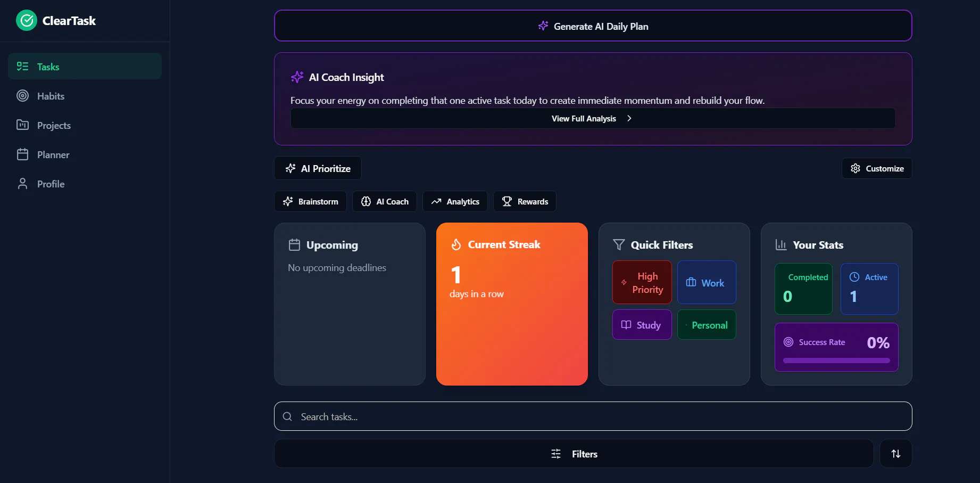Click the Success Rate progress bar

(836, 361)
